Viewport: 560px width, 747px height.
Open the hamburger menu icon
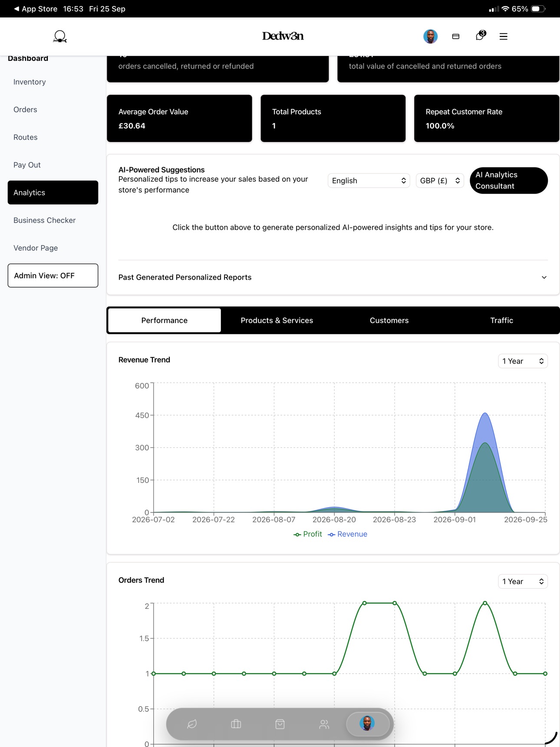[504, 36]
